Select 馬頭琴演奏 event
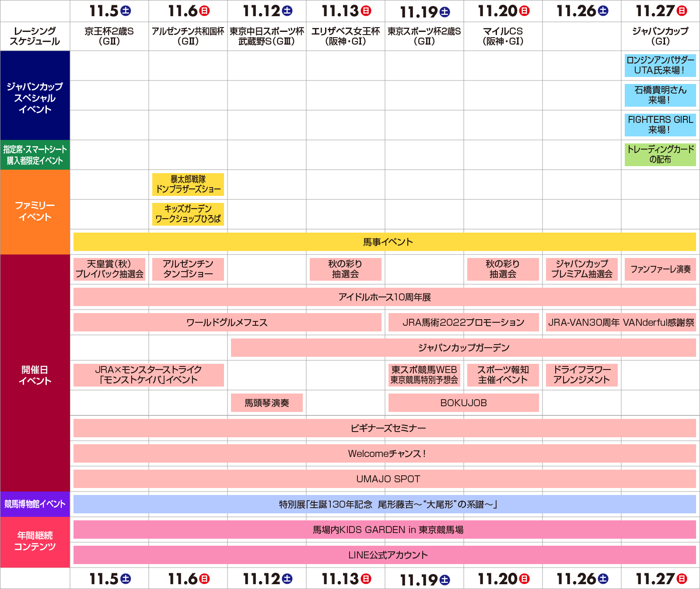The width and height of the screenshot is (700, 589). tap(267, 403)
